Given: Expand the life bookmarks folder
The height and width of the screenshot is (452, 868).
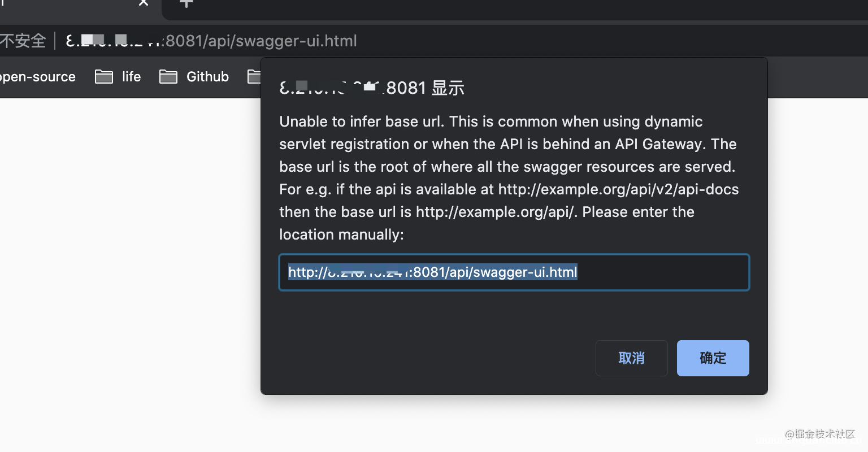Looking at the screenshot, I should [131, 76].
